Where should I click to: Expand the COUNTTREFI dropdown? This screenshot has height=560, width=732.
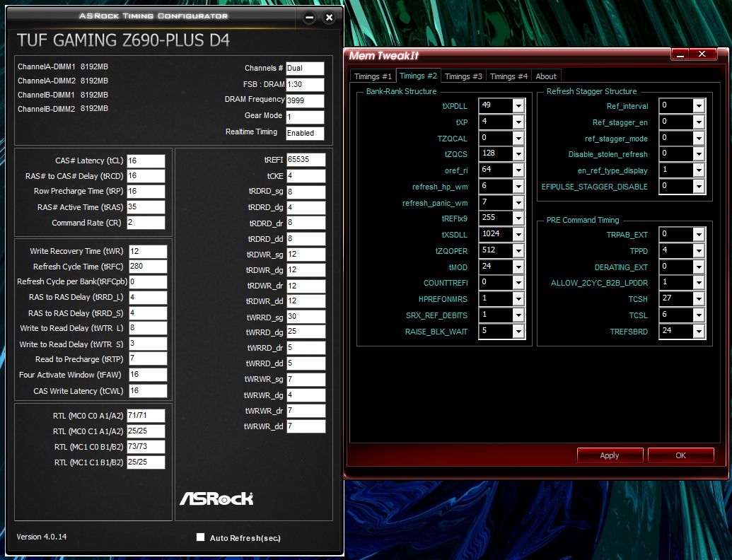[x=518, y=283]
